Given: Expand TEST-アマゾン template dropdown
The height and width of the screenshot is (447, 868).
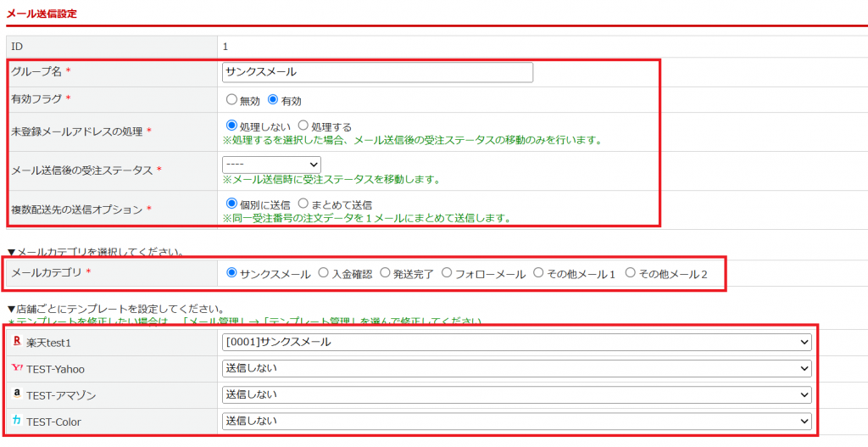Looking at the screenshot, I should click(x=516, y=395).
